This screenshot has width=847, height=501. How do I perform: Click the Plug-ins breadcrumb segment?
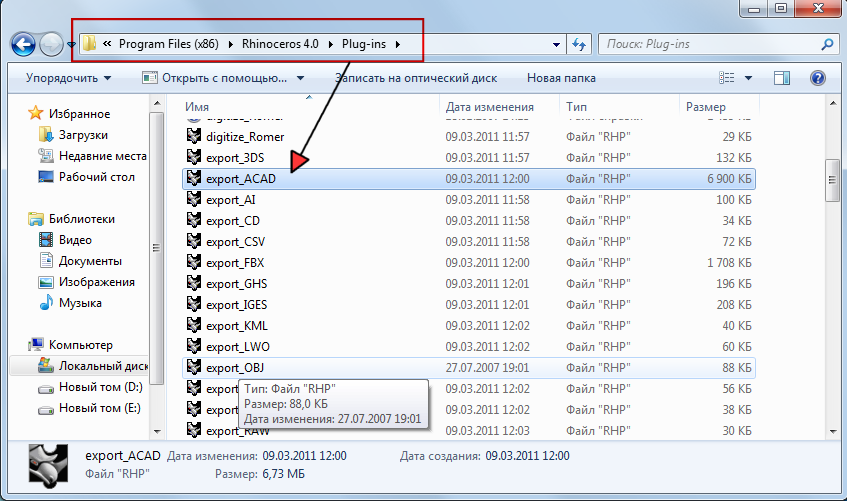[364, 44]
